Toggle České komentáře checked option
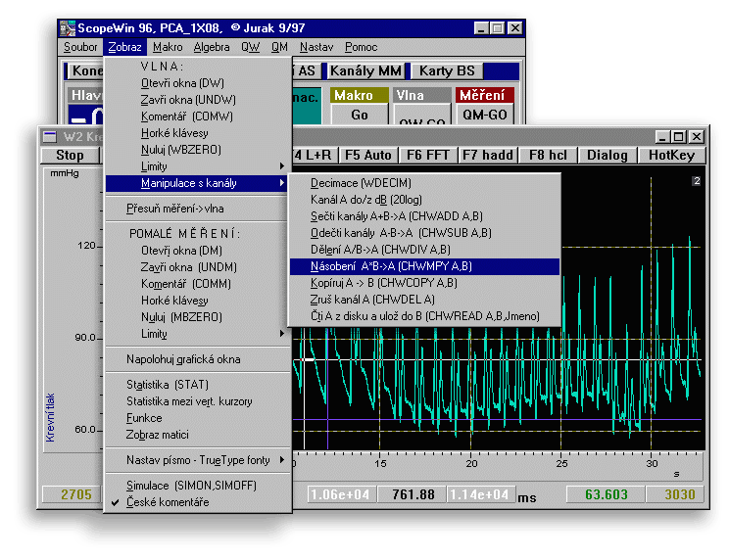This screenshot has width=729, height=560. [198, 502]
